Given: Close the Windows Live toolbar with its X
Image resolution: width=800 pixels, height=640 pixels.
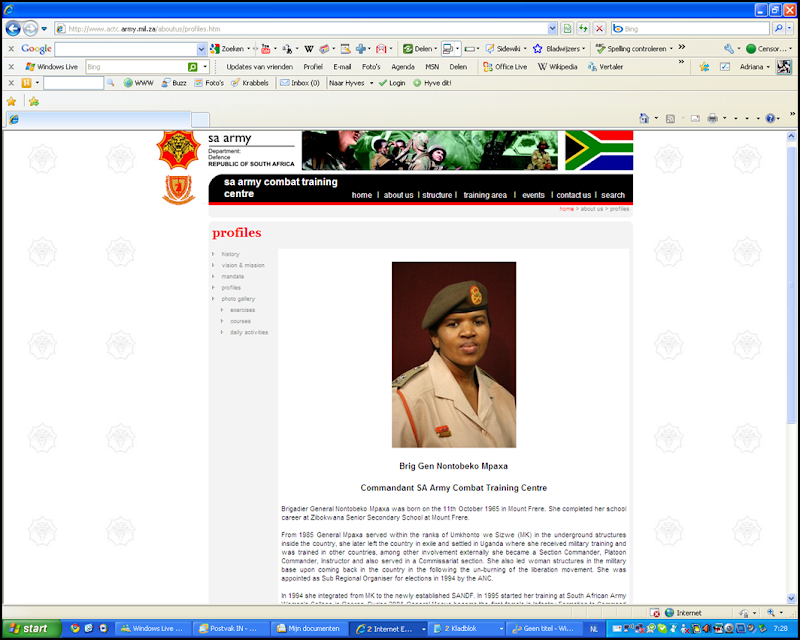Looking at the screenshot, I should (x=11, y=67).
